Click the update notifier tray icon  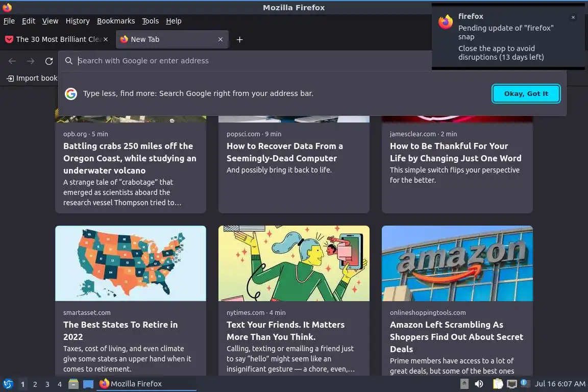524,383
